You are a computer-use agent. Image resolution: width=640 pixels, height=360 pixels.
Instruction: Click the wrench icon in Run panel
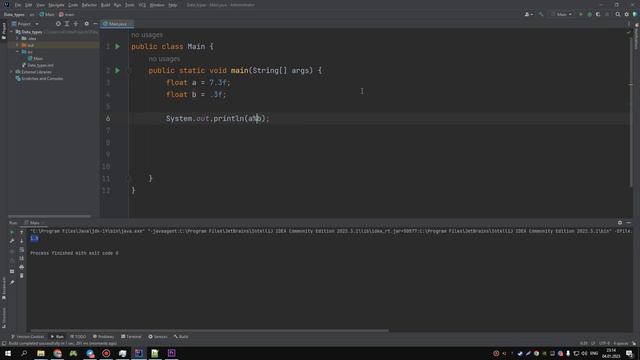coord(12,241)
